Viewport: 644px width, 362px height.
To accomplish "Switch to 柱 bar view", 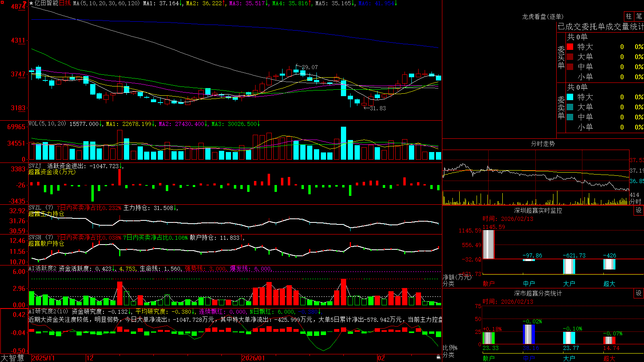I will pos(629,16).
